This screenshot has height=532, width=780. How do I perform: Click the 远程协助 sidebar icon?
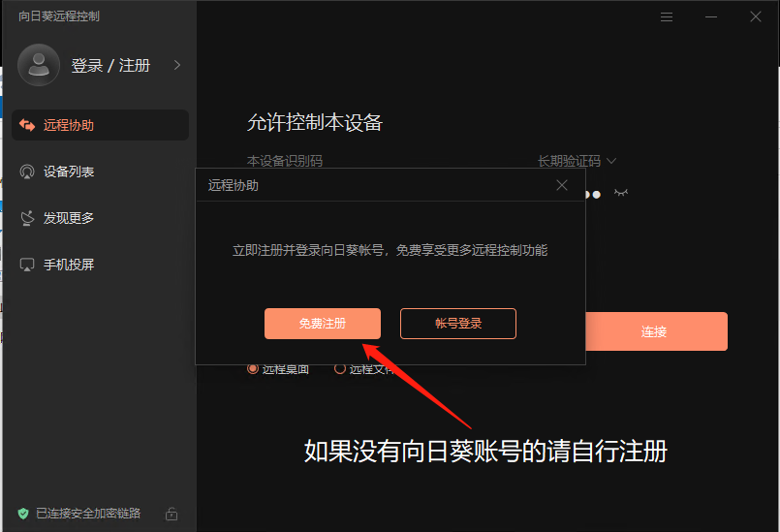tap(27, 125)
